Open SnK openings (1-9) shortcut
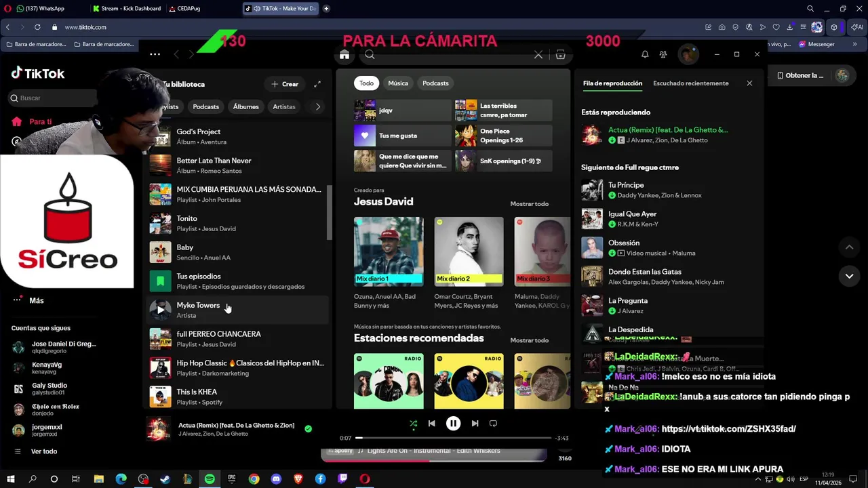This screenshot has width=868, height=488. point(503,161)
